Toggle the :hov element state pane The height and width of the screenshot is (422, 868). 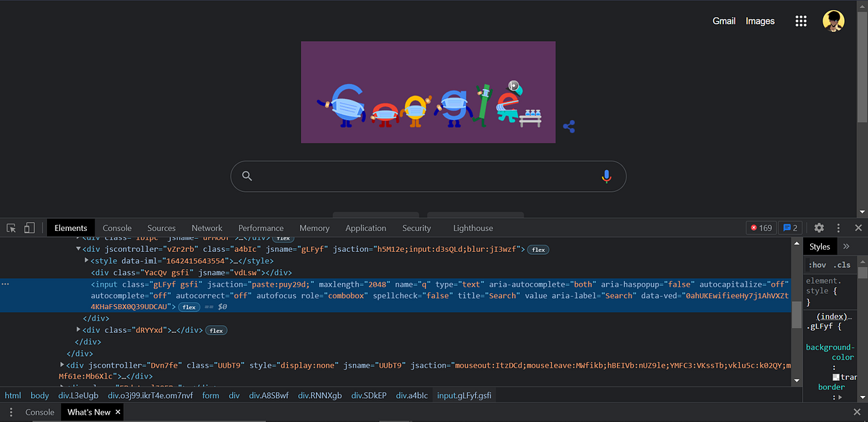[817, 265]
